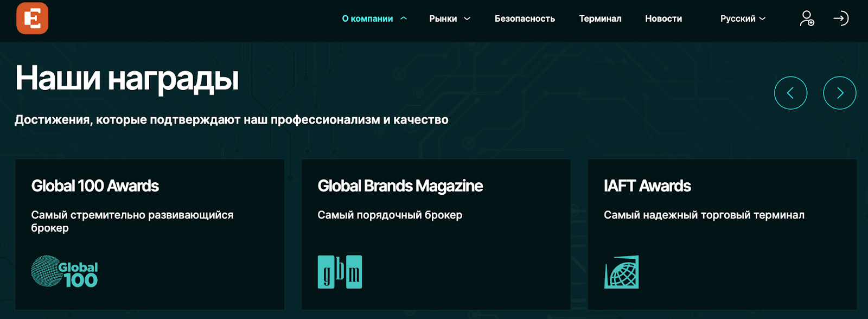
Task: Click the IAFT Awards globe logo
Action: click(622, 272)
